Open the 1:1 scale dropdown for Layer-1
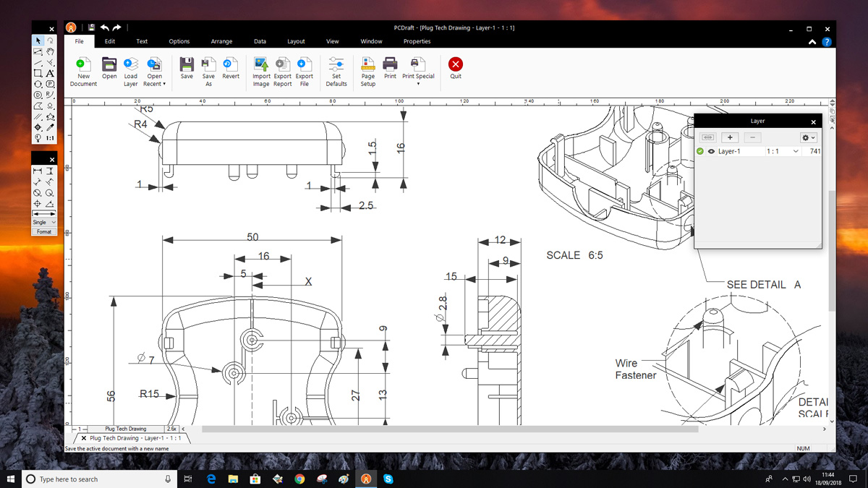The width and height of the screenshot is (868, 488). (x=796, y=151)
